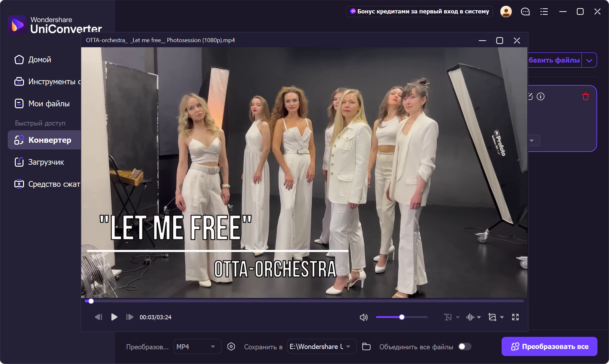Maximize the video player window
The image size is (609, 364).
500,41
